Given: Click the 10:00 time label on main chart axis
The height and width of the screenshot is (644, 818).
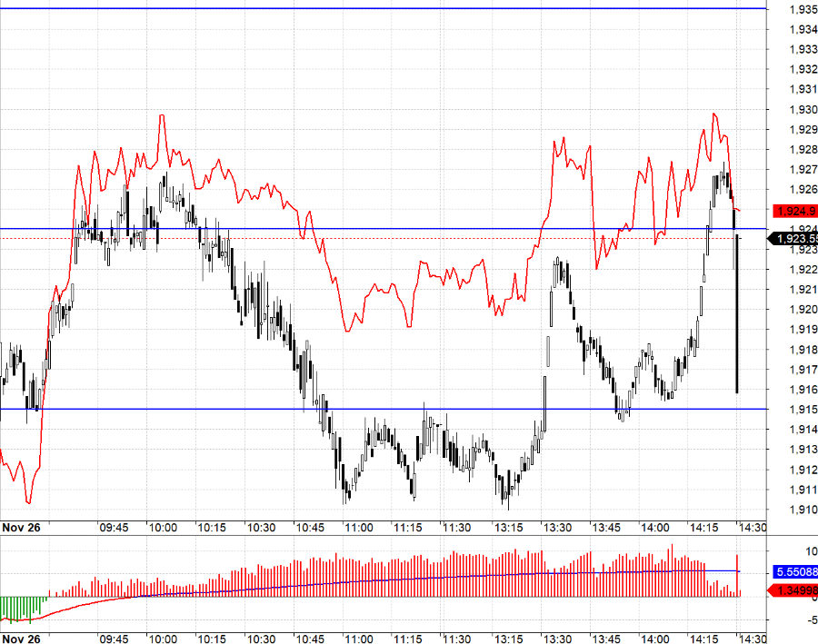Looking at the screenshot, I should pyautogui.click(x=163, y=528).
